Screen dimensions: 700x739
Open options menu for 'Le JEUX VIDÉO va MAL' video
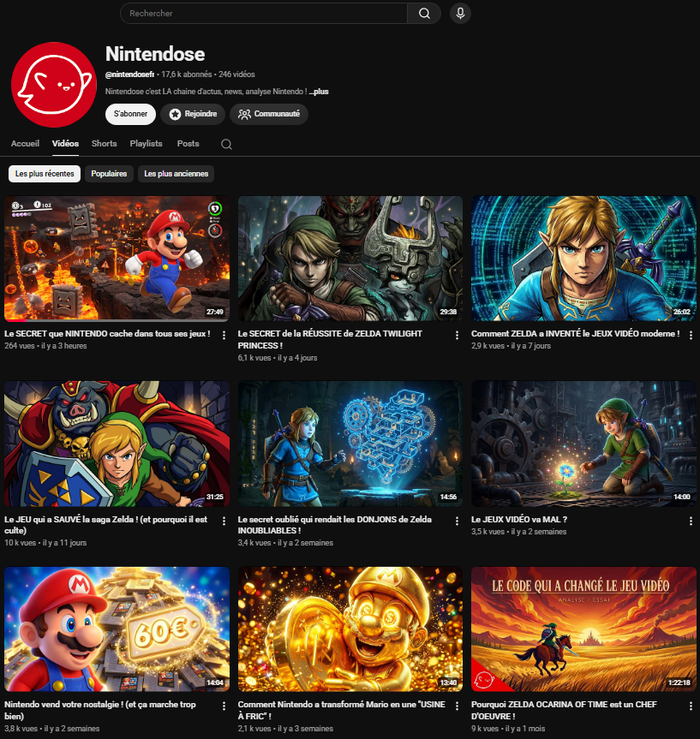click(691, 521)
